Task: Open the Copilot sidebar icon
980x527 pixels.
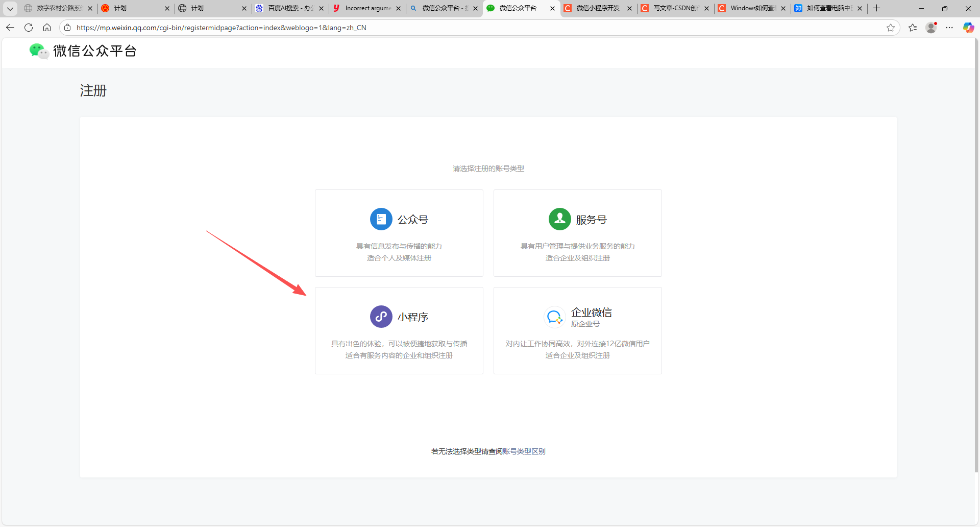Action: tap(968, 28)
